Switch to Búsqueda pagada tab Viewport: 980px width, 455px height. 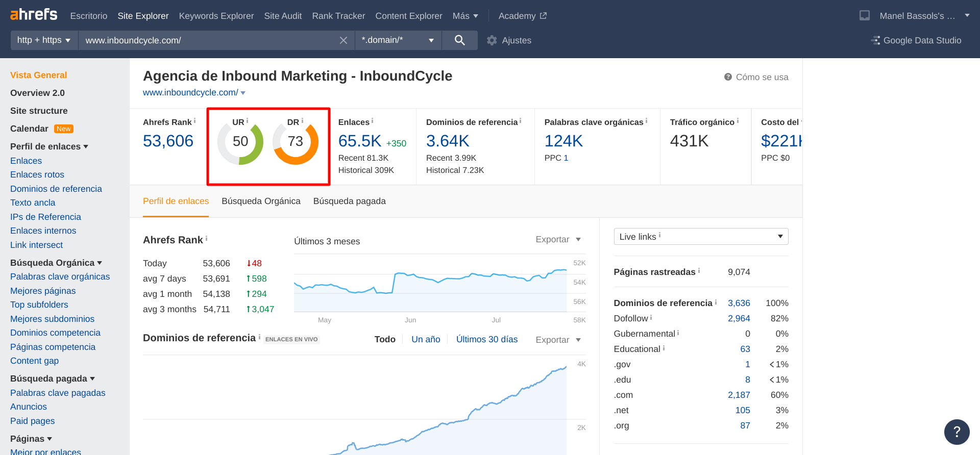pyautogui.click(x=350, y=201)
